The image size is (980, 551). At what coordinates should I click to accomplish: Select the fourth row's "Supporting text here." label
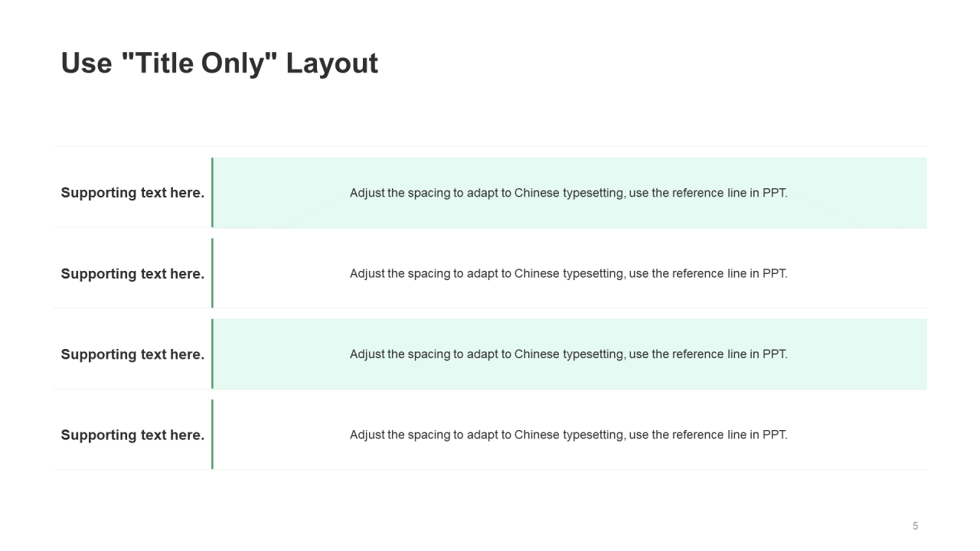click(x=132, y=435)
